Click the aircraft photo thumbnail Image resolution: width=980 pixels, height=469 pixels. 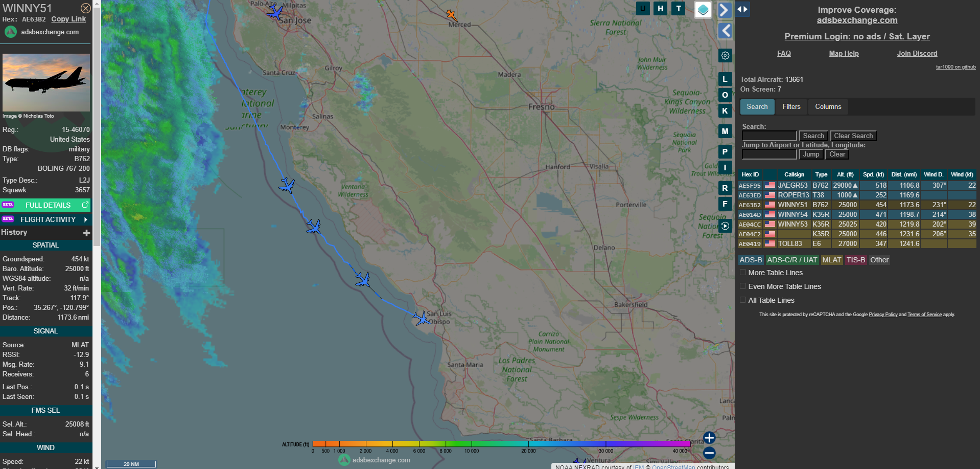(46, 83)
